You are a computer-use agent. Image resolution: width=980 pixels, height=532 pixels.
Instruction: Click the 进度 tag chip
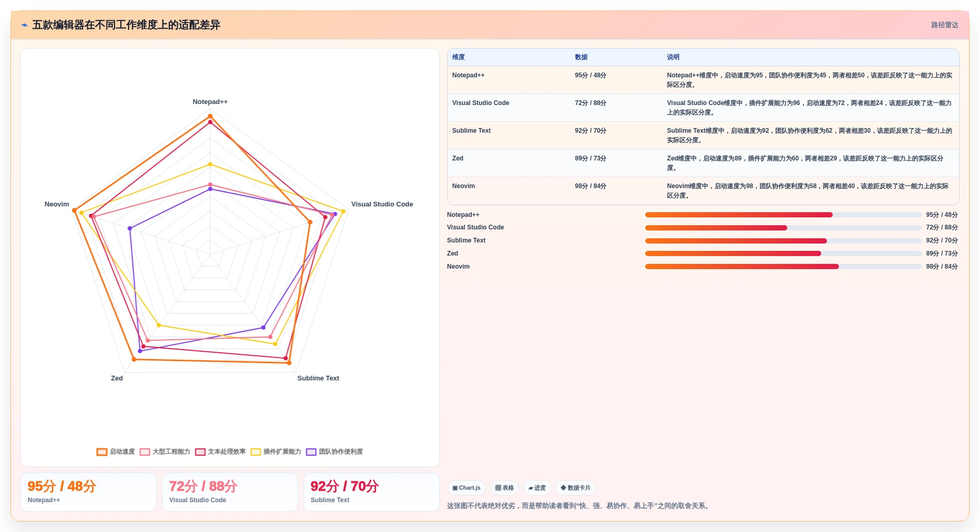pos(537,488)
